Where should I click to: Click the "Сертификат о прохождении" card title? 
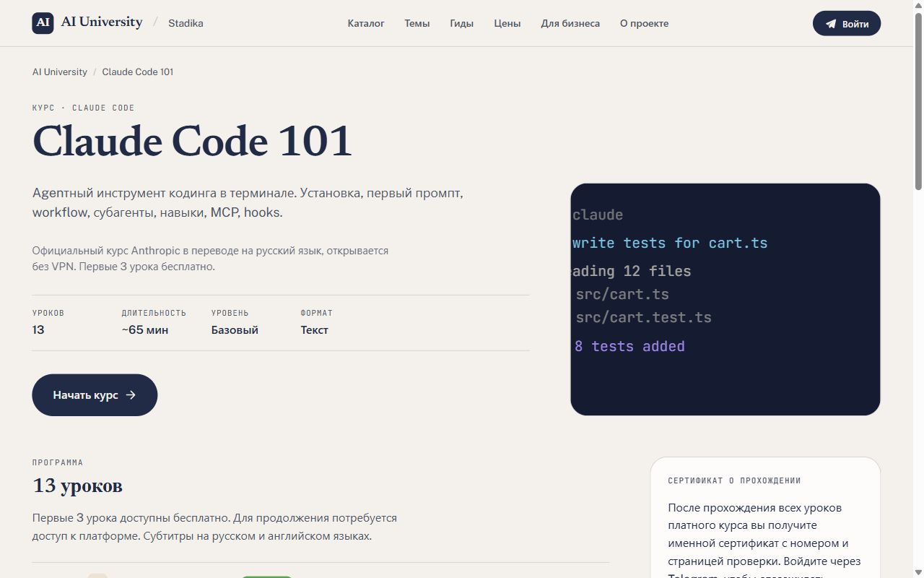coord(735,480)
